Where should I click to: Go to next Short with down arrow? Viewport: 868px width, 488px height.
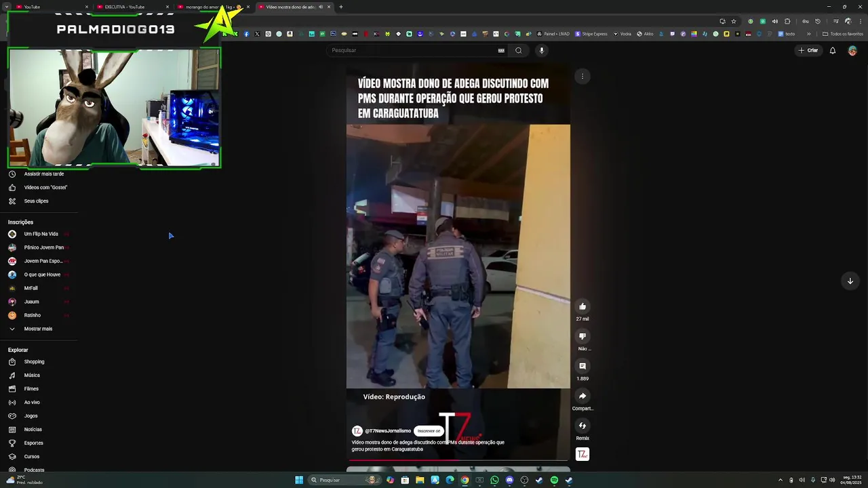(x=850, y=281)
